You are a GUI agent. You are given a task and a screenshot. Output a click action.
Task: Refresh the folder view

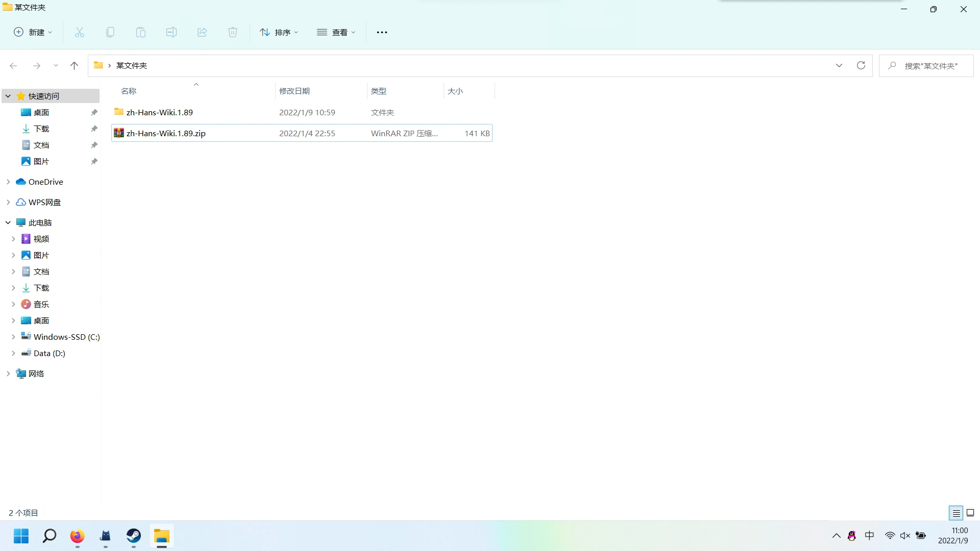861,65
